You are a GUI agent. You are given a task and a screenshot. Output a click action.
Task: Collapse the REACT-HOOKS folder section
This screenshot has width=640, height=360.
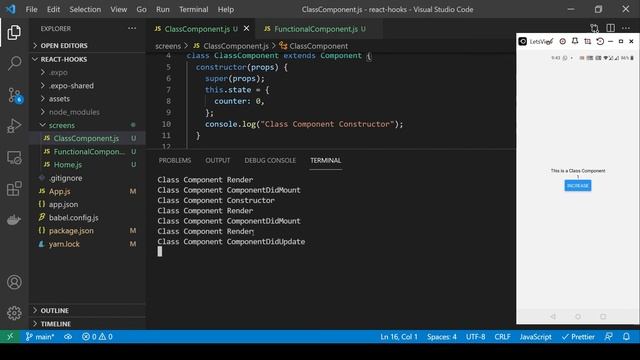click(x=87, y=59)
